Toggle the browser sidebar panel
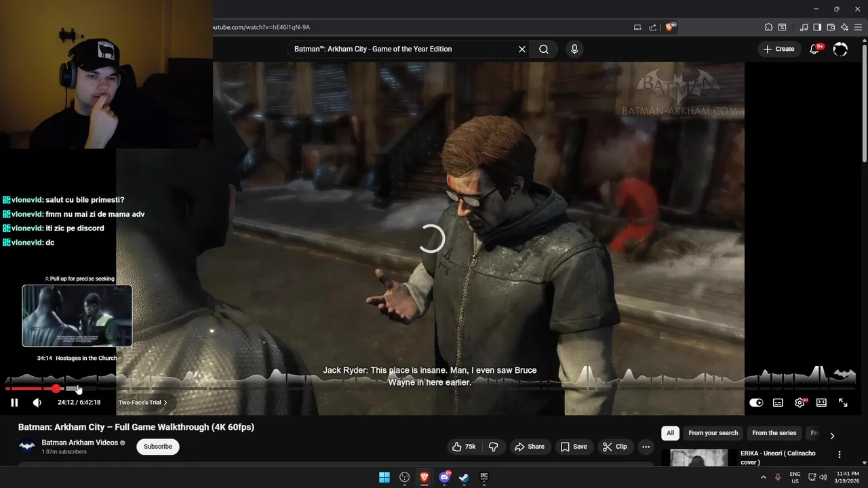This screenshot has height=488, width=868. [817, 27]
